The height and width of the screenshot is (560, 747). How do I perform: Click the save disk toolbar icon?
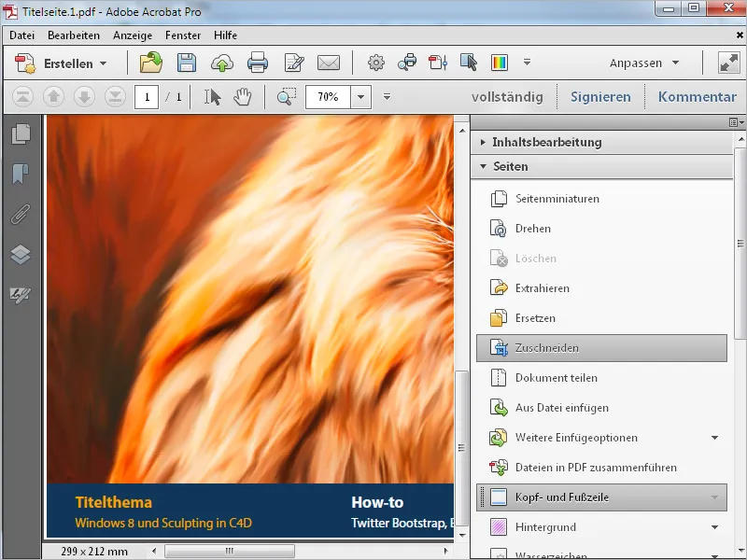click(x=186, y=63)
